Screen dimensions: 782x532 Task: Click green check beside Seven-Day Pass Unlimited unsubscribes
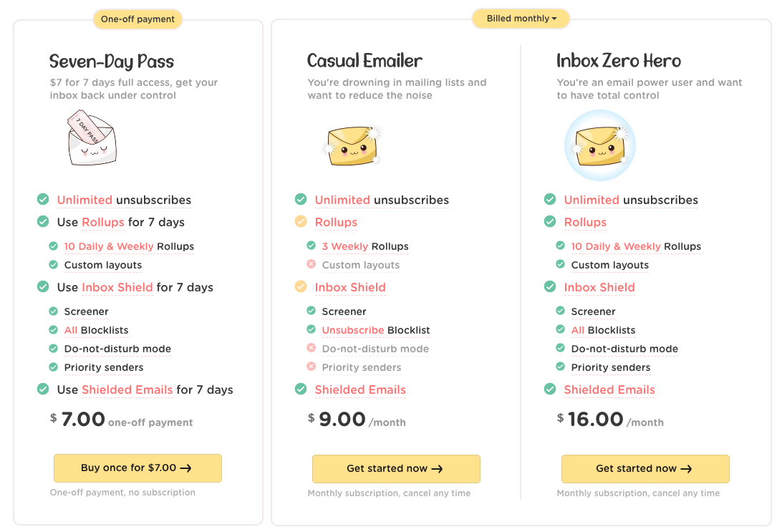[x=43, y=200]
